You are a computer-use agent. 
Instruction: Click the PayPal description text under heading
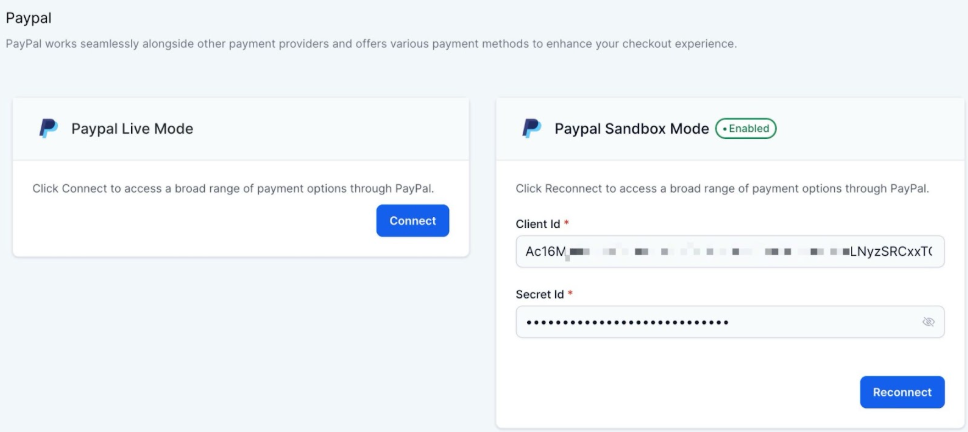(370, 44)
